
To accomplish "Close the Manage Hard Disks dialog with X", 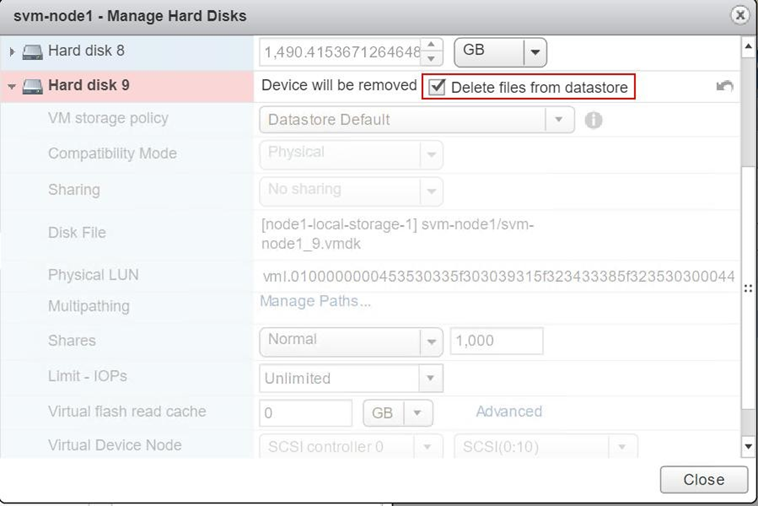I will point(740,15).
